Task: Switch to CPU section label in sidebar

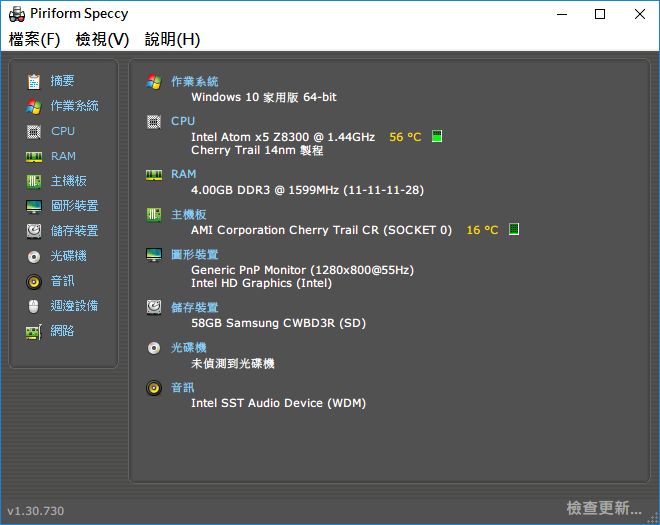Action: point(63,131)
